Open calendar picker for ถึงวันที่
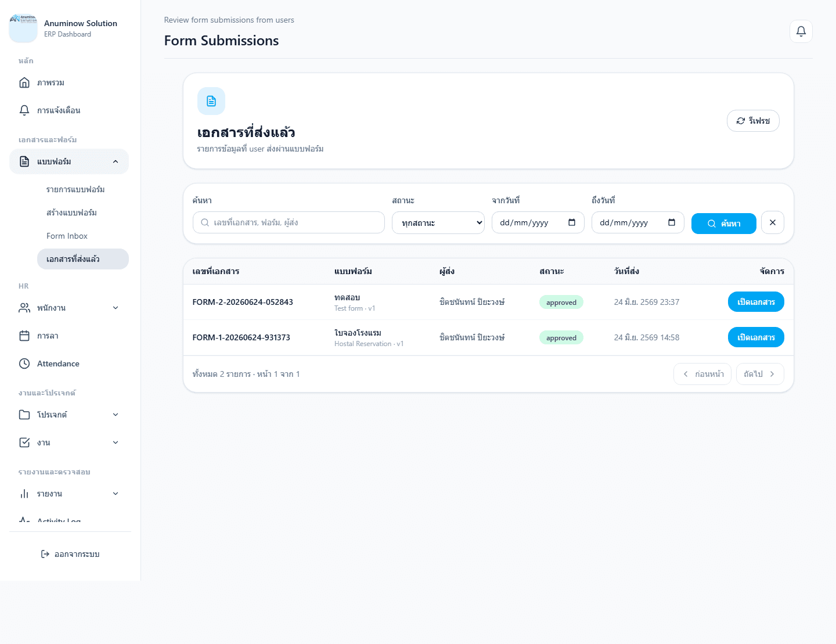This screenshot has width=836, height=644. (x=672, y=222)
